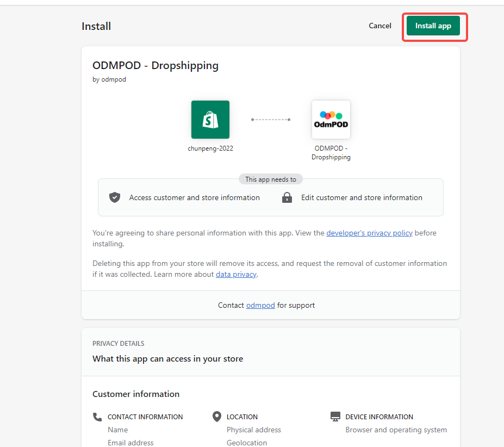Open the developer's privacy policy link
Image resolution: width=504 pixels, height=447 pixels.
(369, 233)
